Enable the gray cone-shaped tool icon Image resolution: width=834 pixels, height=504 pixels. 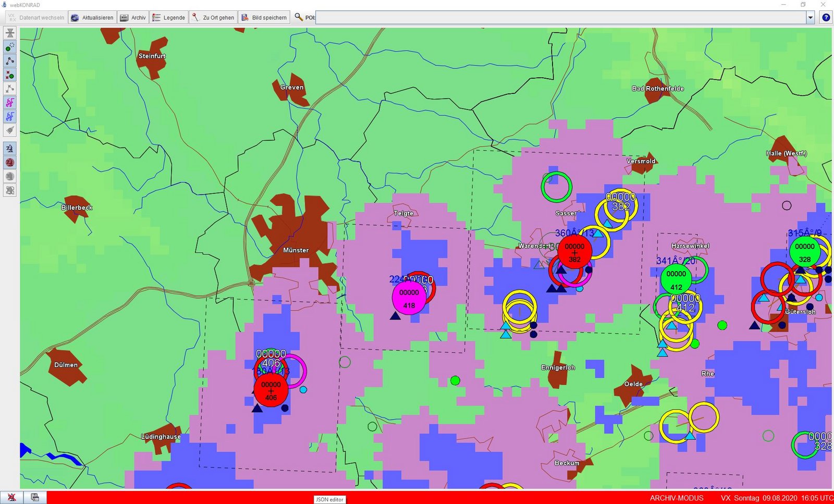tap(10, 130)
